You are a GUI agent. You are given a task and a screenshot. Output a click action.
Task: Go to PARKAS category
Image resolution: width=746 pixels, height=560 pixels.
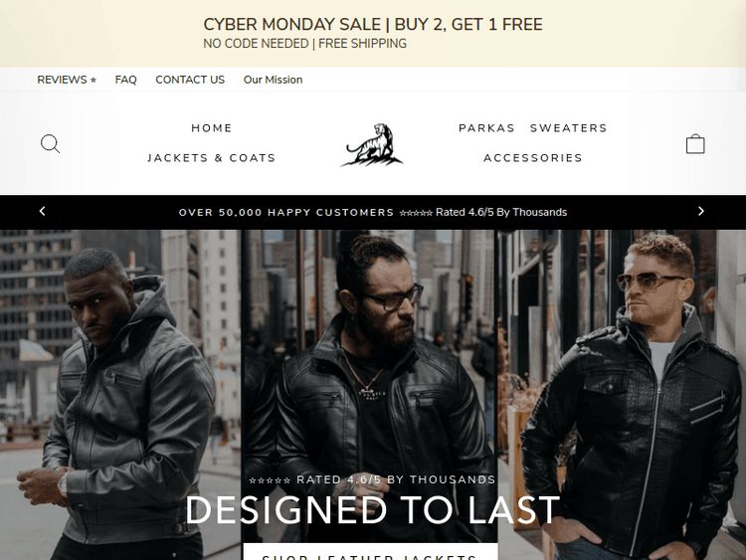(x=486, y=128)
